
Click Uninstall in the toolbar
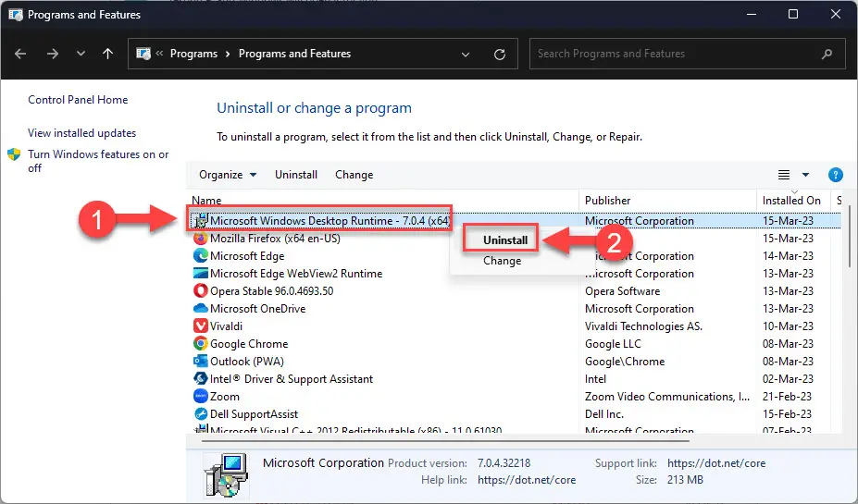point(296,175)
